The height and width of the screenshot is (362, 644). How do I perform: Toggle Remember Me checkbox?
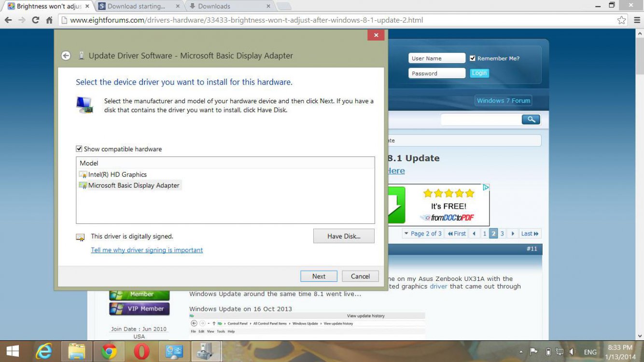point(473,58)
